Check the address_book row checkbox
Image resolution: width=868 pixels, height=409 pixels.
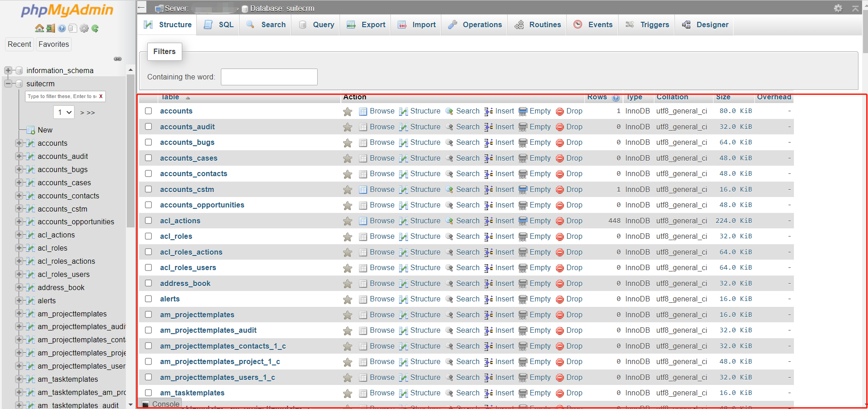tap(149, 283)
